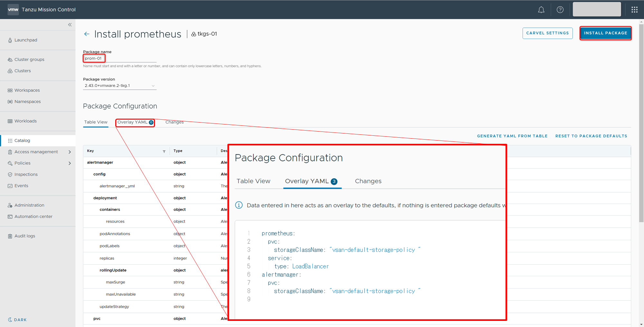Expand the Access management submenu

click(70, 152)
